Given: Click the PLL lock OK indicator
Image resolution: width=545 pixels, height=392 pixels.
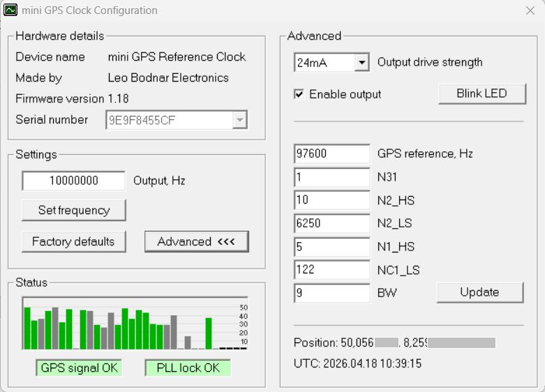Looking at the screenshot, I should tap(188, 368).
